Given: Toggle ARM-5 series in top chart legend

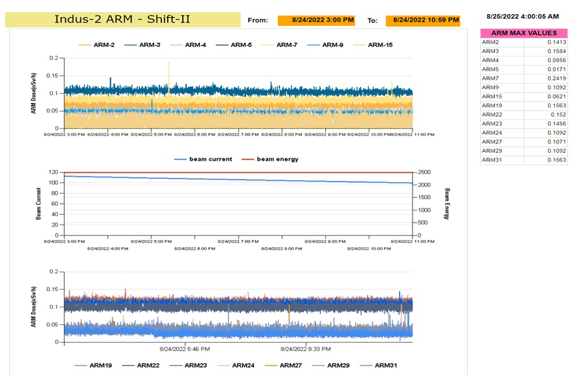Looking at the screenshot, I should pos(234,44).
